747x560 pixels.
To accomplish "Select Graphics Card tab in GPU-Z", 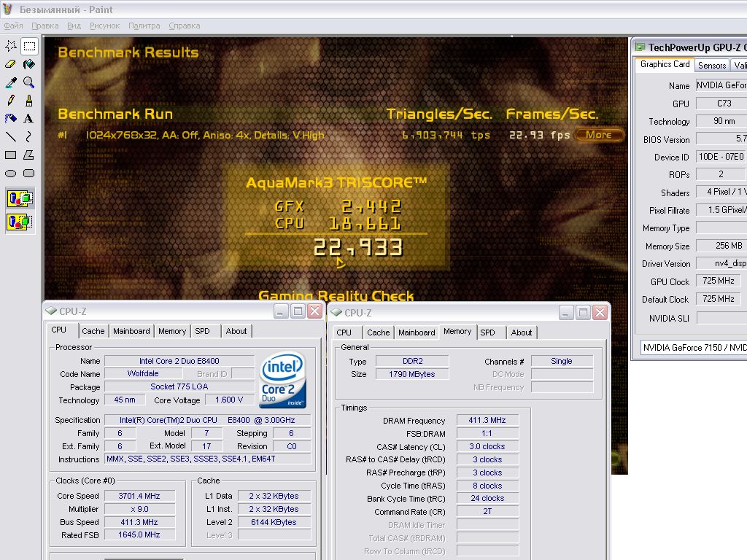I will (x=665, y=64).
